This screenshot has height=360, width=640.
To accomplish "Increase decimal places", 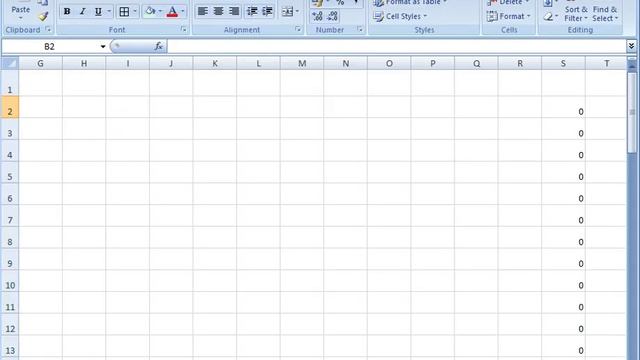I will click(318, 16).
